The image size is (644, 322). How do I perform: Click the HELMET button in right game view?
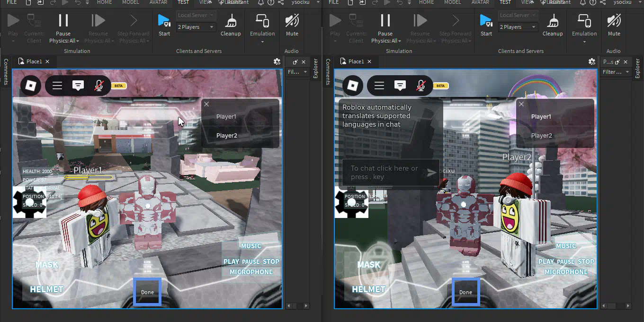click(x=368, y=289)
